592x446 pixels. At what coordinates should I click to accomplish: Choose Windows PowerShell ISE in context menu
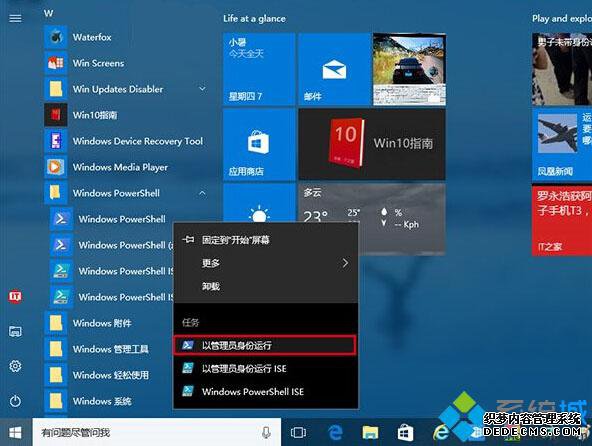point(265,392)
